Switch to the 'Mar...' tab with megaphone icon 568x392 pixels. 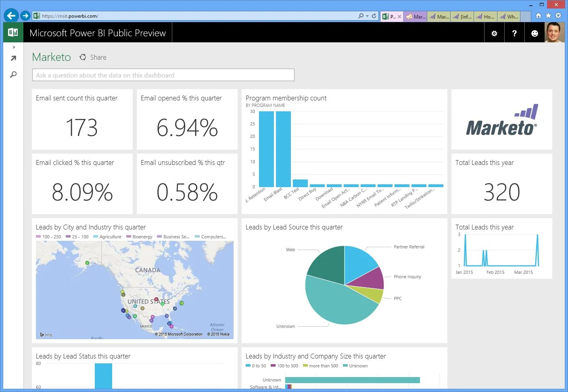point(416,17)
